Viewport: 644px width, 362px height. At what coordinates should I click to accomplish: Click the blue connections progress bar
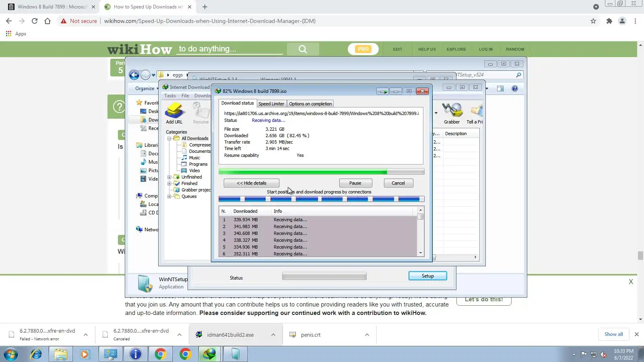pyautogui.click(x=321, y=199)
